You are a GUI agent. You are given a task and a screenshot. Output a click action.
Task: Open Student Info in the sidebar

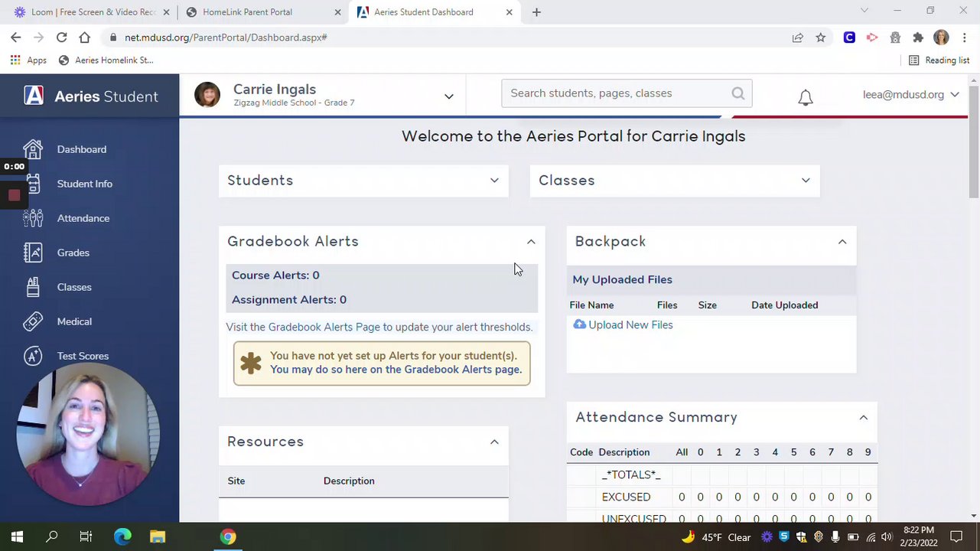[84, 184]
